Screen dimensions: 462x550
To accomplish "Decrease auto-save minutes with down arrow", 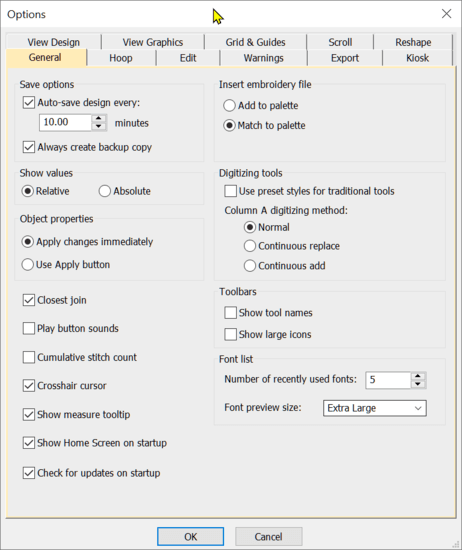I will [x=99, y=126].
